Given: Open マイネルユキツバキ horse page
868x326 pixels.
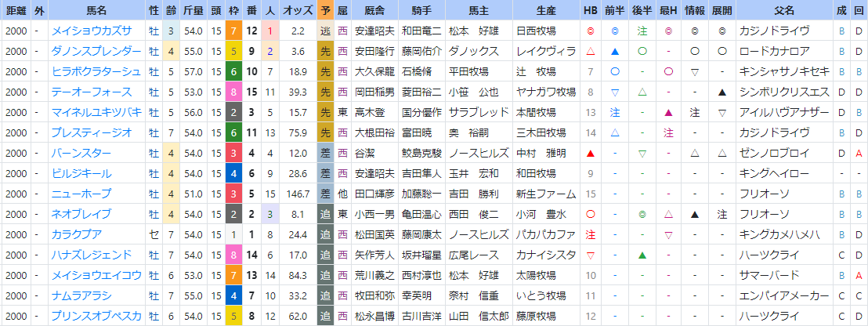Looking at the screenshot, I should pyautogui.click(x=96, y=112).
